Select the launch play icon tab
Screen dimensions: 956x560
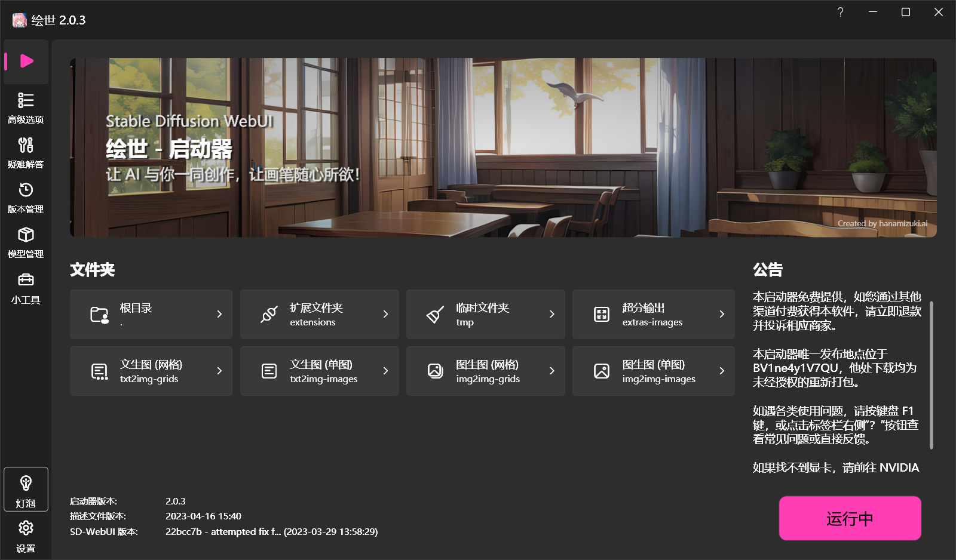point(26,61)
